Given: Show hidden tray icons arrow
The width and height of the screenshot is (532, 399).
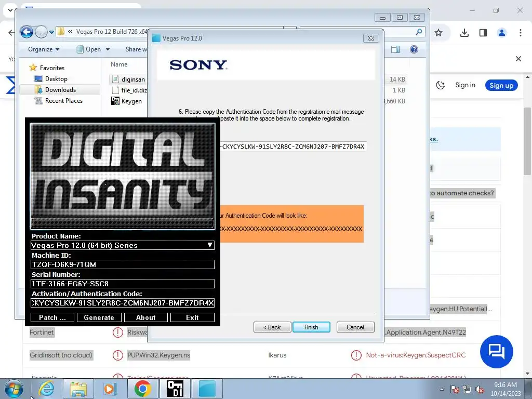Looking at the screenshot, I should point(442,389).
